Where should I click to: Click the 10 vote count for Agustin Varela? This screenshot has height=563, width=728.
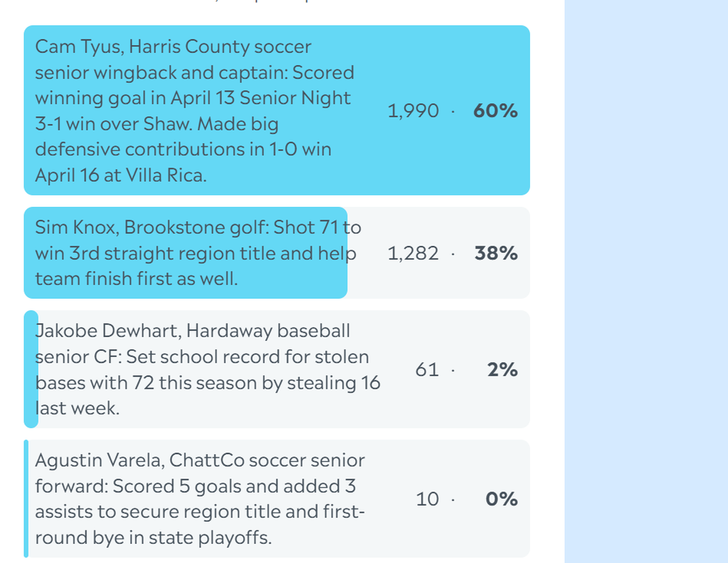(428, 499)
